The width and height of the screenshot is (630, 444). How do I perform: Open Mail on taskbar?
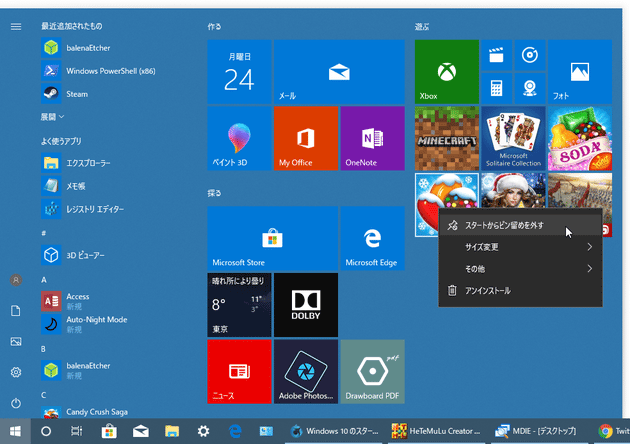point(141,431)
